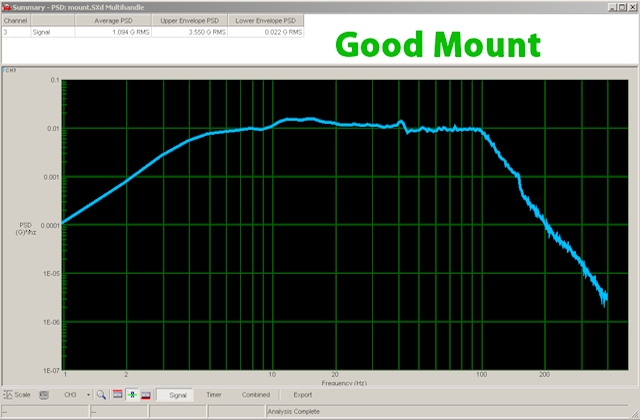This screenshot has height=420, width=640.
Task: Activate the magnifier zoom tool
Action: (x=101, y=395)
